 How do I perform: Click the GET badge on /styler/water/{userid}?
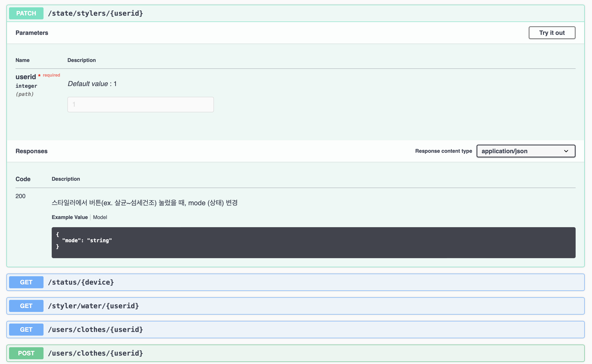[x=26, y=306]
